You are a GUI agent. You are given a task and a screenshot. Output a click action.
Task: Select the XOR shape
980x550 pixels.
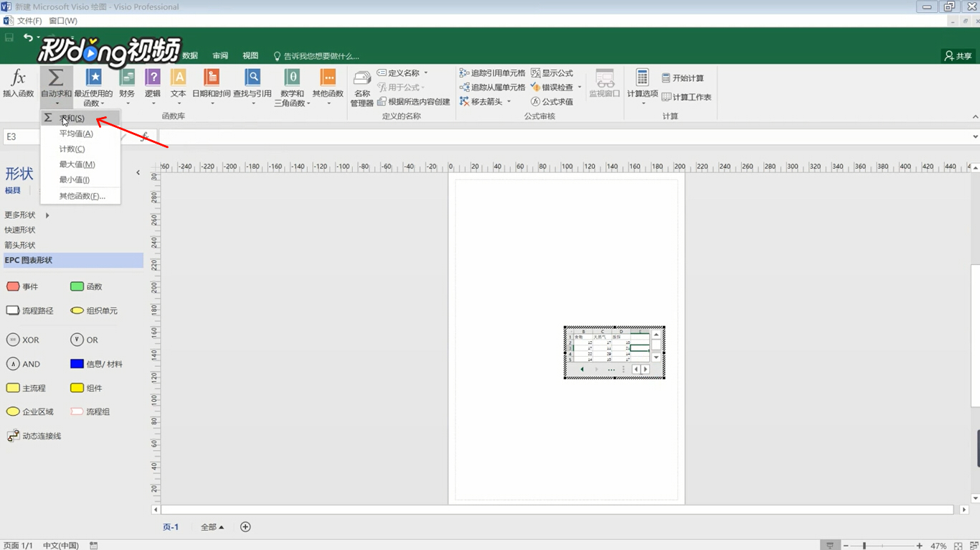coord(23,340)
